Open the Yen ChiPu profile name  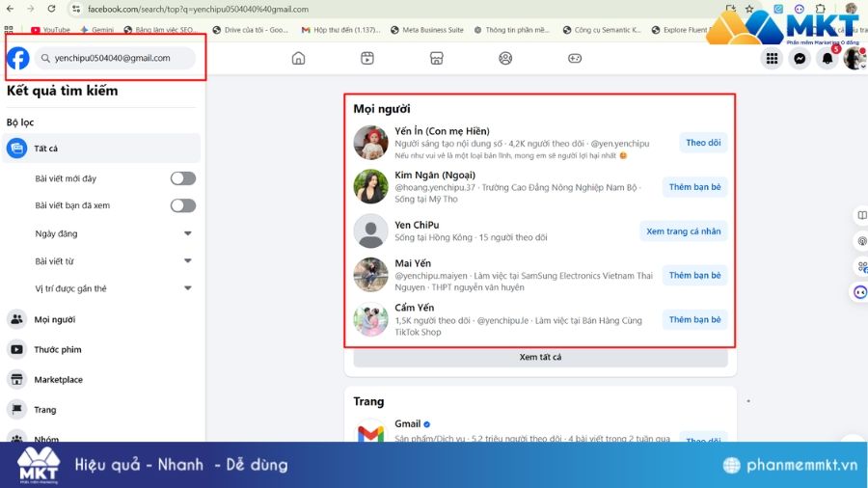[417, 225]
